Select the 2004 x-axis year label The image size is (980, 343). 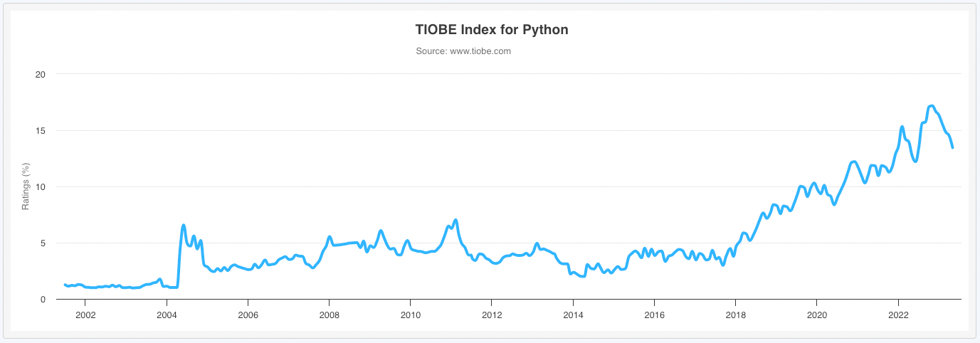[167, 314]
